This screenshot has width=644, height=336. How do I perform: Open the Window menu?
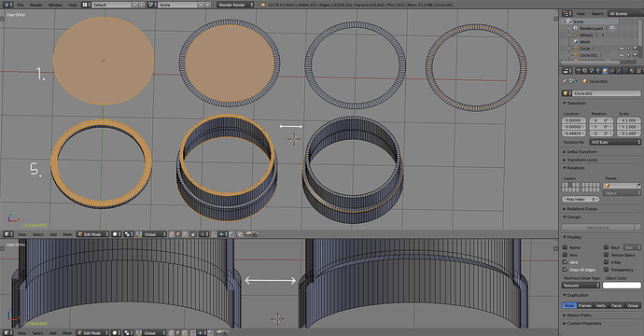coord(55,5)
